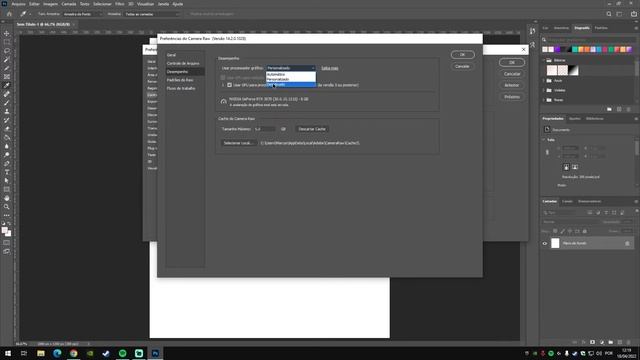The height and width of the screenshot is (360, 640).
Task: Select Padrões do Raw section
Action: (180, 80)
